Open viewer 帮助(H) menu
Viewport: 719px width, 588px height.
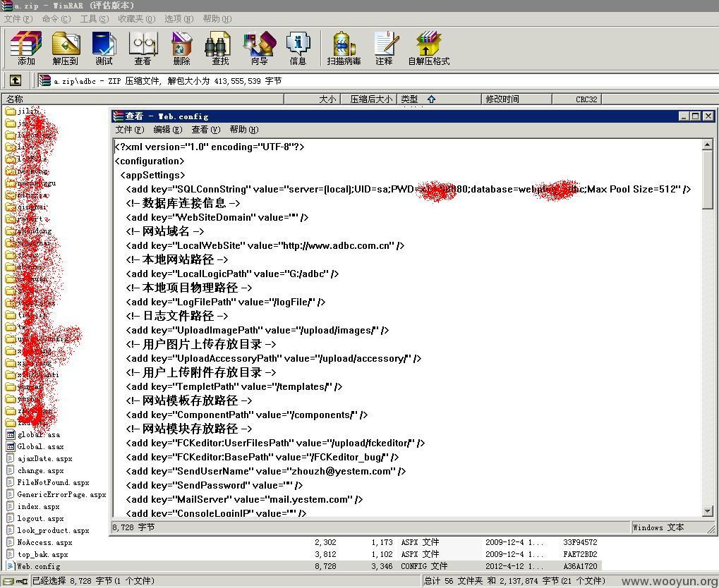[244, 130]
